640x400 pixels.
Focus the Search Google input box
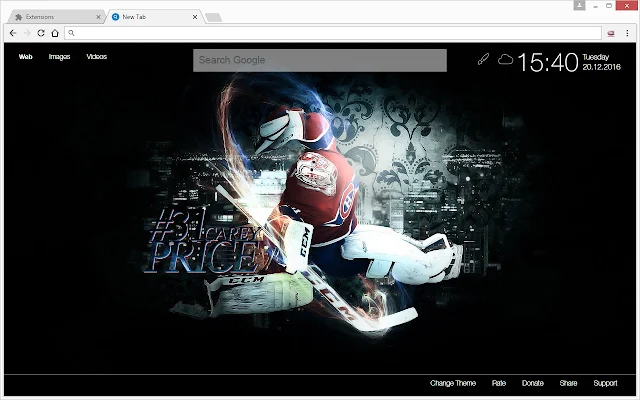point(320,60)
